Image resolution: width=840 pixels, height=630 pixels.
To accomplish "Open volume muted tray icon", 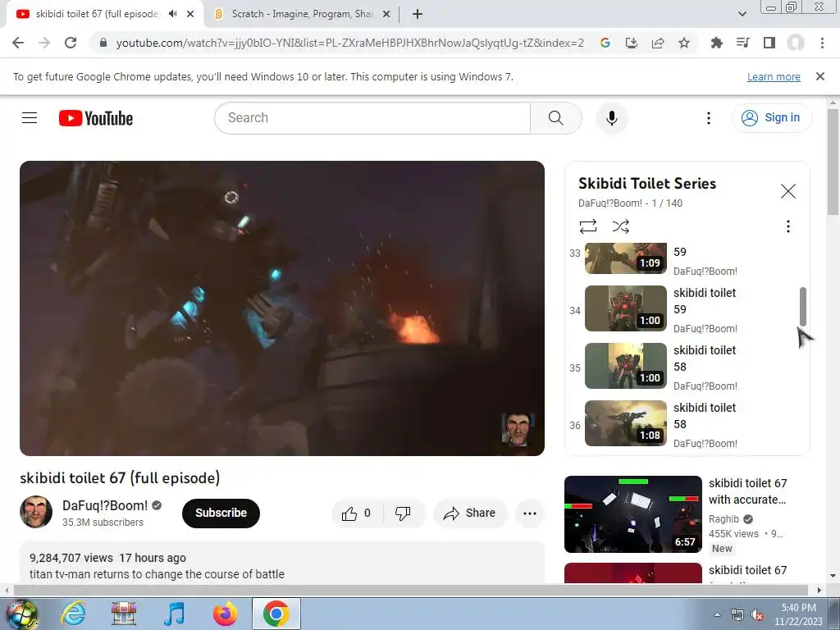I will 757,615.
